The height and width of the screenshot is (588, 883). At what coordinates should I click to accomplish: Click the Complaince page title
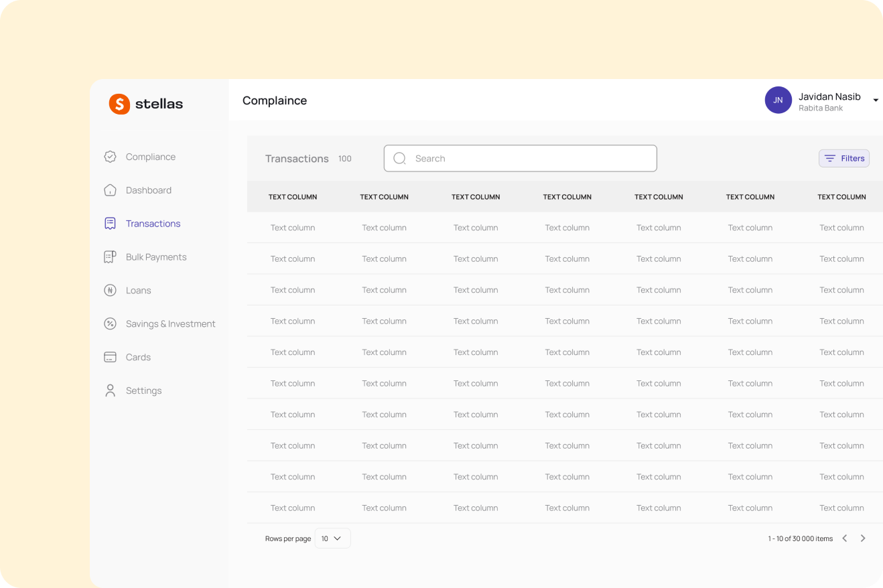[x=275, y=100]
